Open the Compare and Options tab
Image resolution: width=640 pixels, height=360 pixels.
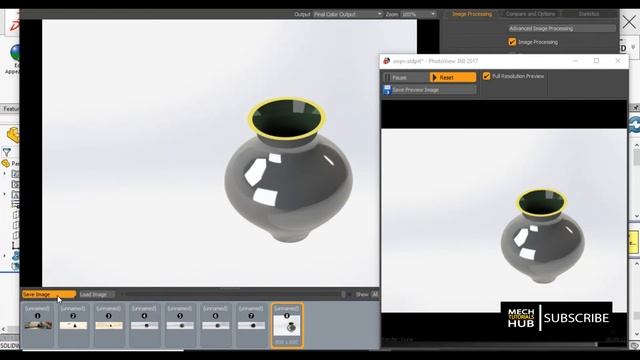(530, 14)
